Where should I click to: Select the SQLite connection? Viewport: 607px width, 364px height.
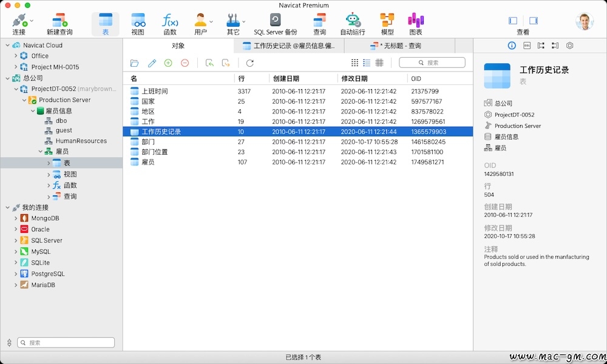[x=40, y=263]
